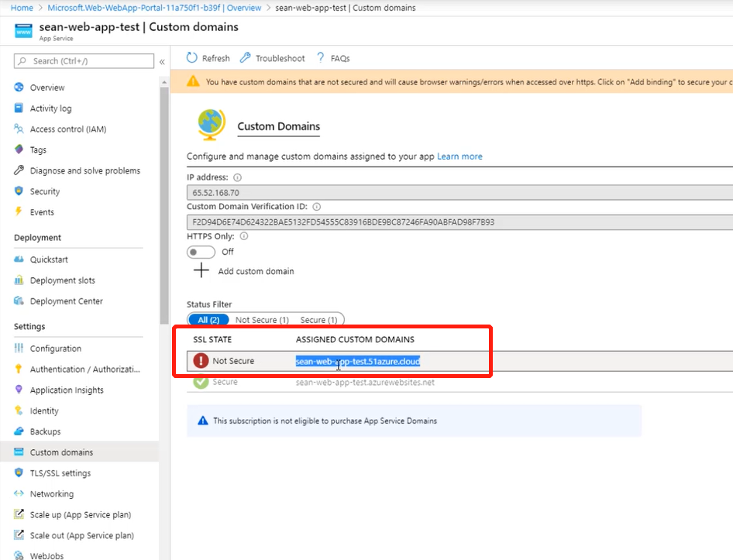This screenshot has width=733, height=560.
Task: Open Deployment Center item
Action: (67, 301)
